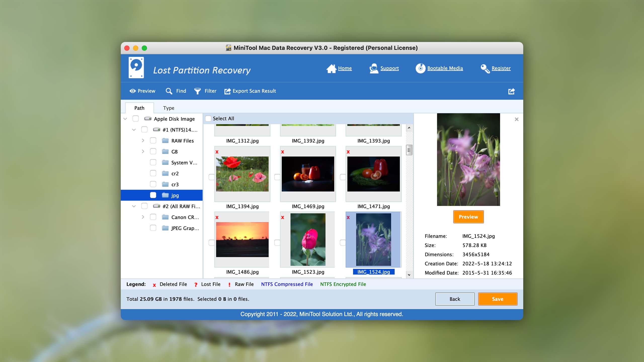This screenshot has height=362, width=644.
Task: Select the IMG_1523.jpg rose thumbnail
Action: coord(308,240)
